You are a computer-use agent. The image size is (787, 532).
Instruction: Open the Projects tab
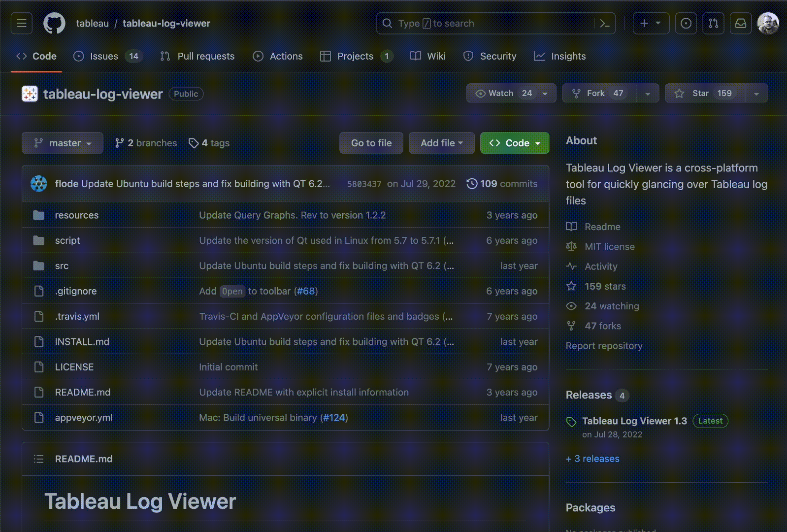357,56
